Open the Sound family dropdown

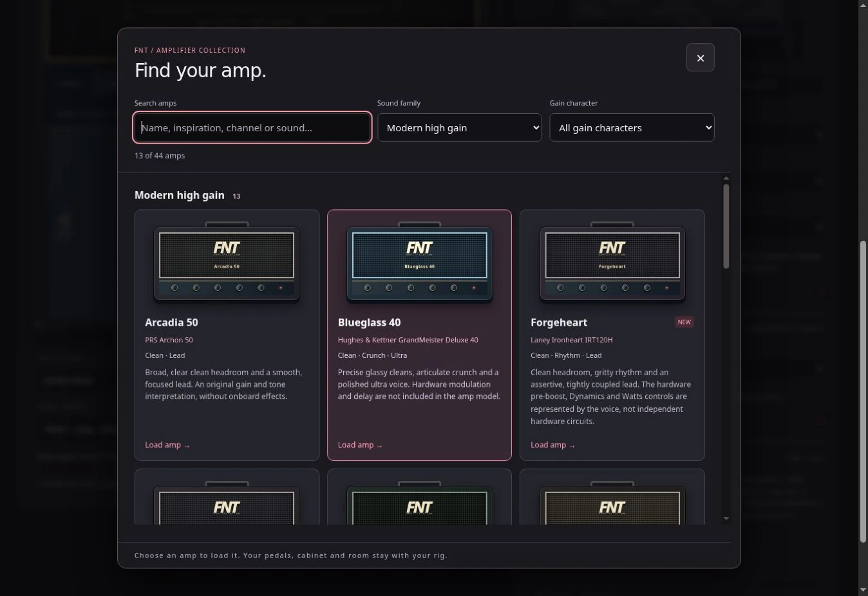click(460, 127)
